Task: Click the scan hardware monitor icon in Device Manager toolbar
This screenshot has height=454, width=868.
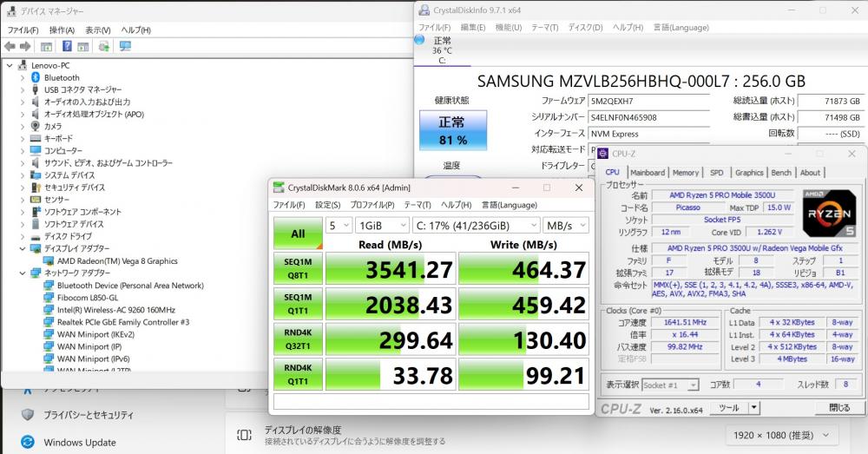Action: (x=126, y=47)
